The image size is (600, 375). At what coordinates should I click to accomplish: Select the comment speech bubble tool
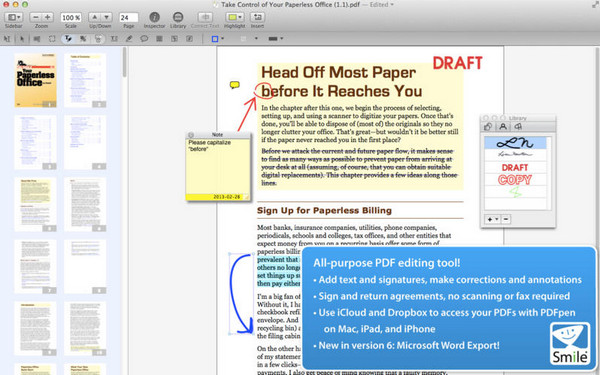click(144, 39)
